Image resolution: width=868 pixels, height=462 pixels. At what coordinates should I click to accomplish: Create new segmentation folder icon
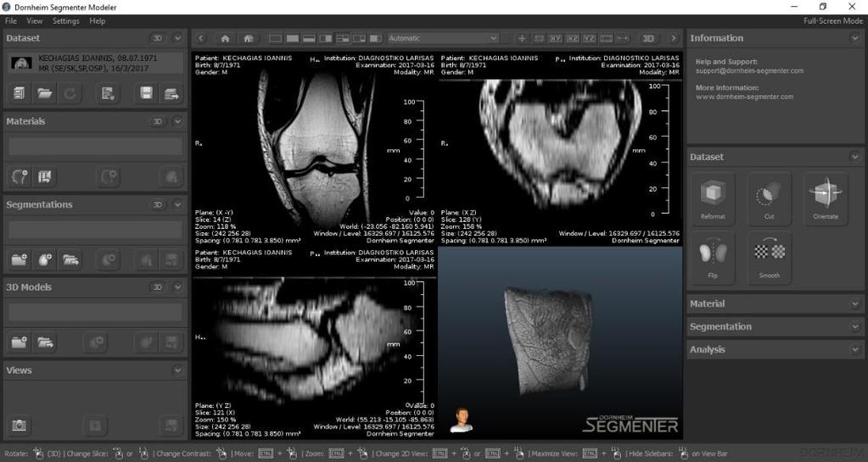pos(20,259)
